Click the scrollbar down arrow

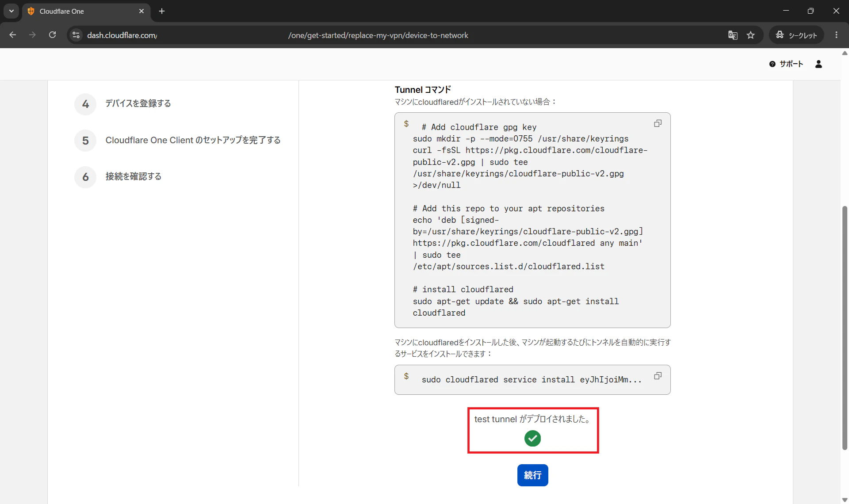pos(845,500)
